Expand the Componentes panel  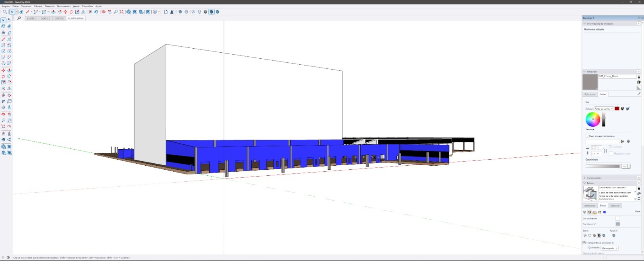(x=584, y=178)
